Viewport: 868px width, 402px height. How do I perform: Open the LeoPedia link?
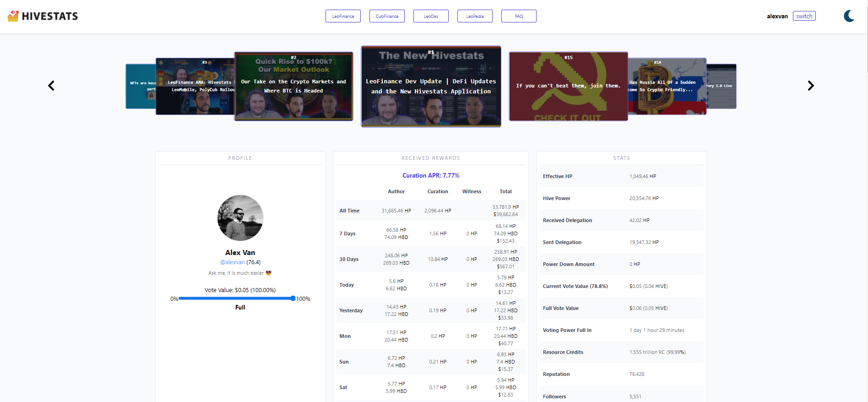coord(475,16)
